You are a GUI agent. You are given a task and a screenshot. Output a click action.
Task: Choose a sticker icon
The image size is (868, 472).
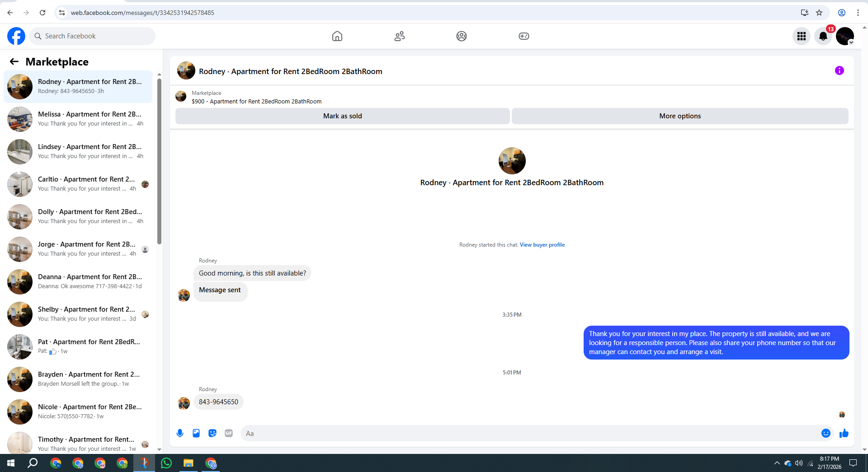212,433
